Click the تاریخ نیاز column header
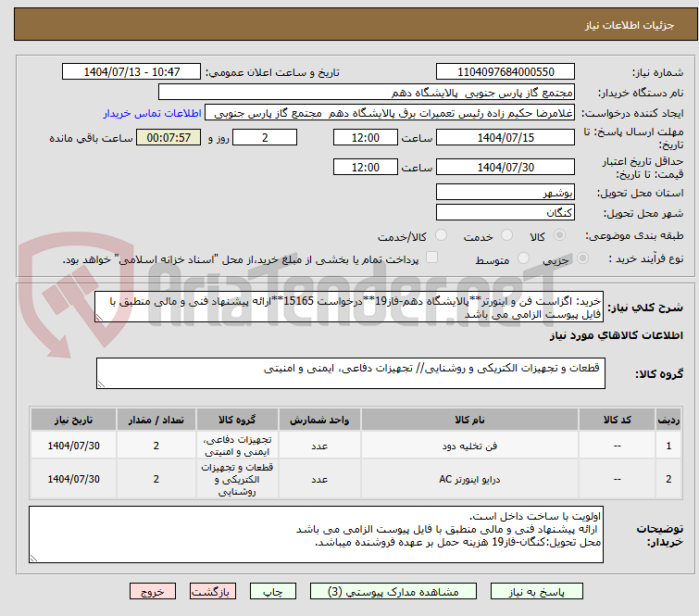The height and width of the screenshot is (616, 699). click(x=73, y=420)
